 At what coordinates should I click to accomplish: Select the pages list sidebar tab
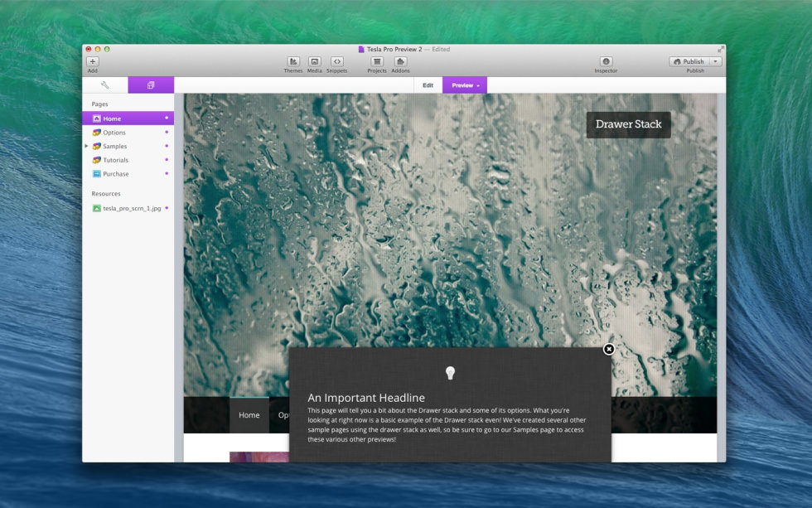[x=151, y=85]
